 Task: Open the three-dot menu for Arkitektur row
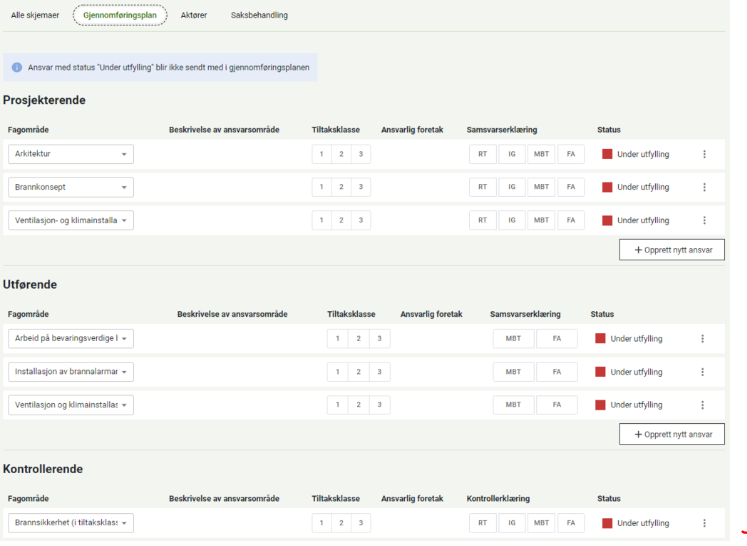704,154
